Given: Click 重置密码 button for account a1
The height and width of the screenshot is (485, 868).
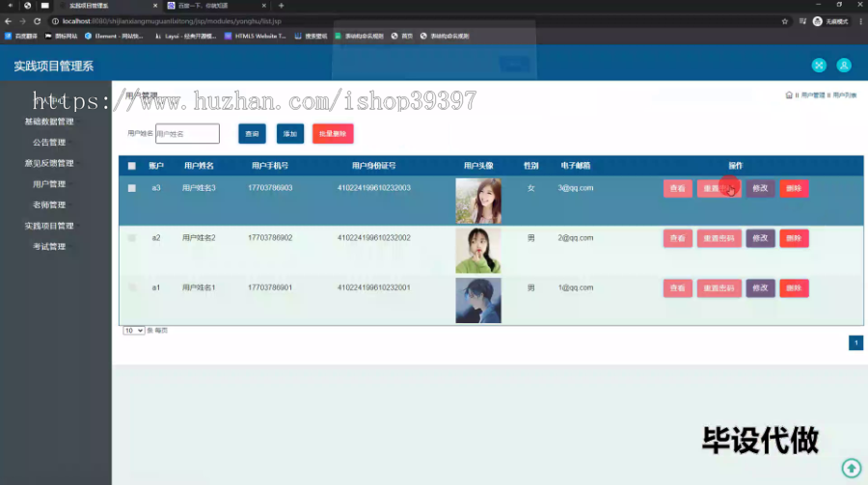Looking at the screenshot, I should 719,288.
